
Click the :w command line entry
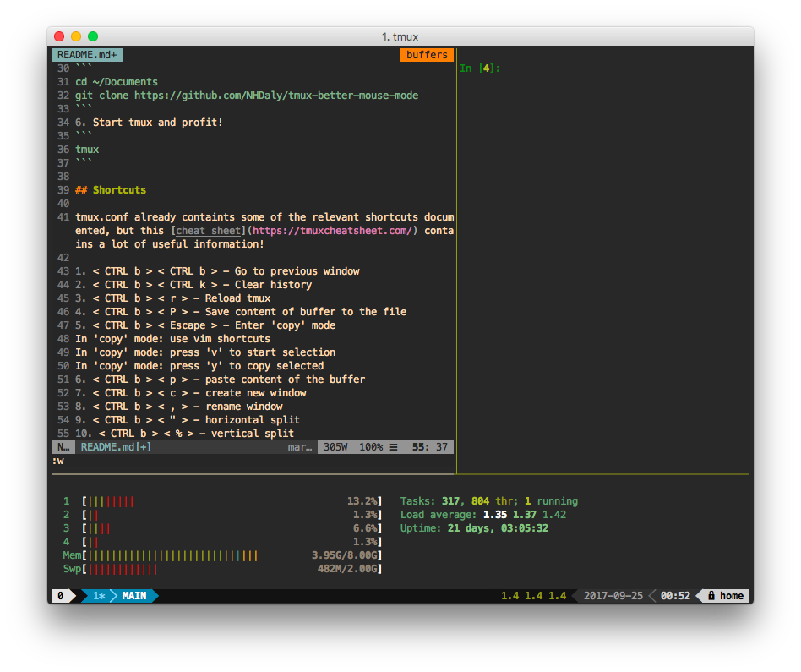[x=57, y=461]
